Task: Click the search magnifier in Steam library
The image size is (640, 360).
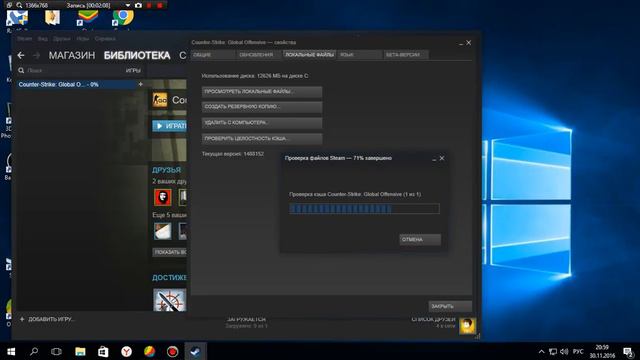Action: tap(21, 71)
